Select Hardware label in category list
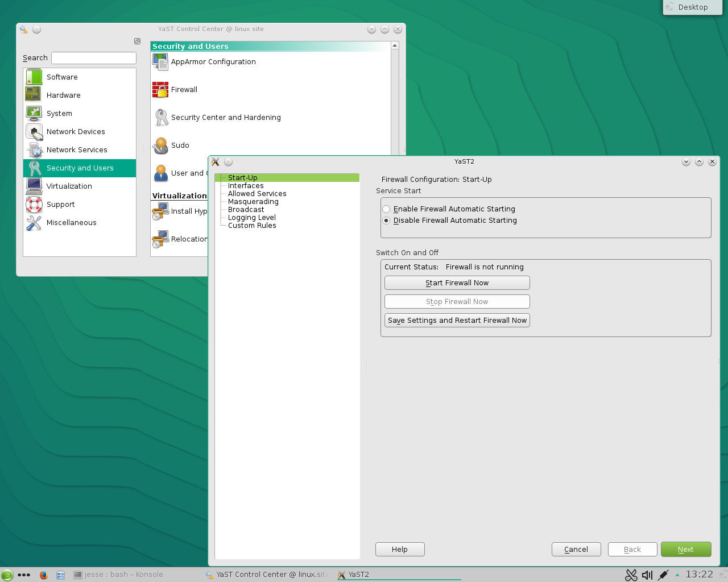 [63, 95]
